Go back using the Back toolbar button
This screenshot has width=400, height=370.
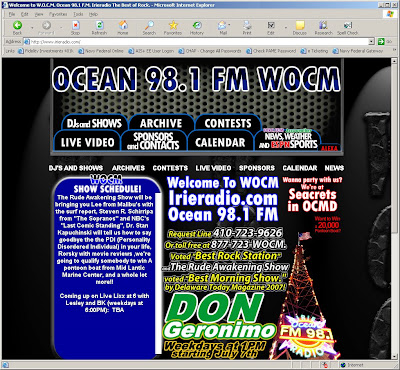(x=17, y=27)
